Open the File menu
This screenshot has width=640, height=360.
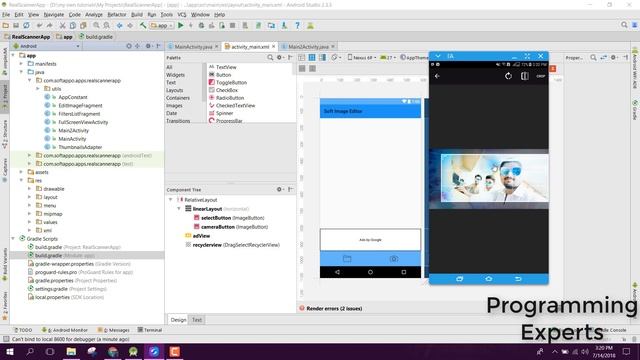pyautogui.click(x=6, y=14)
